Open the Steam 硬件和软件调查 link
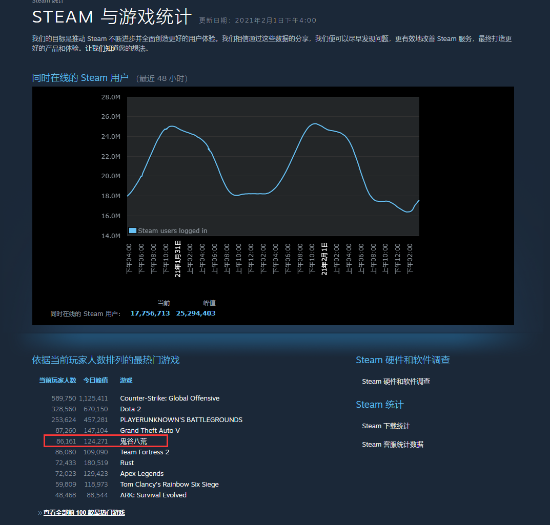Screen dimensions: 550x525 tap(396, 381)
